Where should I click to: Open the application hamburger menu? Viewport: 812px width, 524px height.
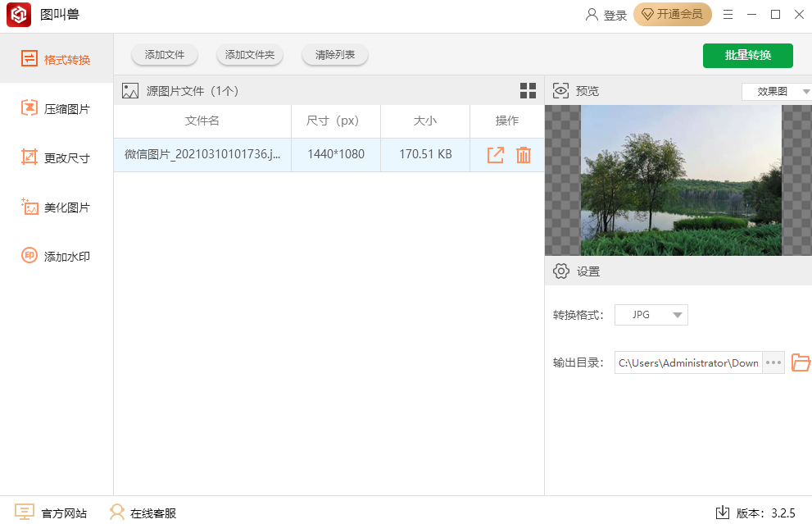tap(727, 14)
